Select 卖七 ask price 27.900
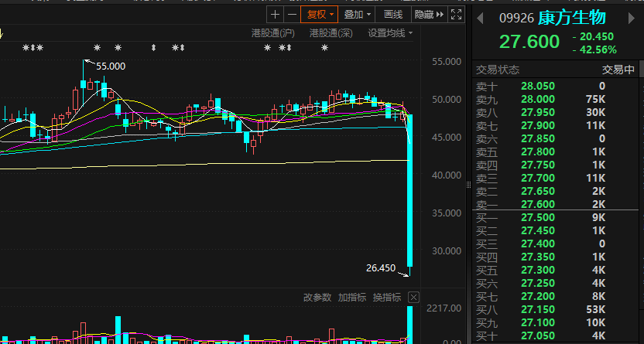The width and height of the screenshot is (644, 344). [538, 125]
